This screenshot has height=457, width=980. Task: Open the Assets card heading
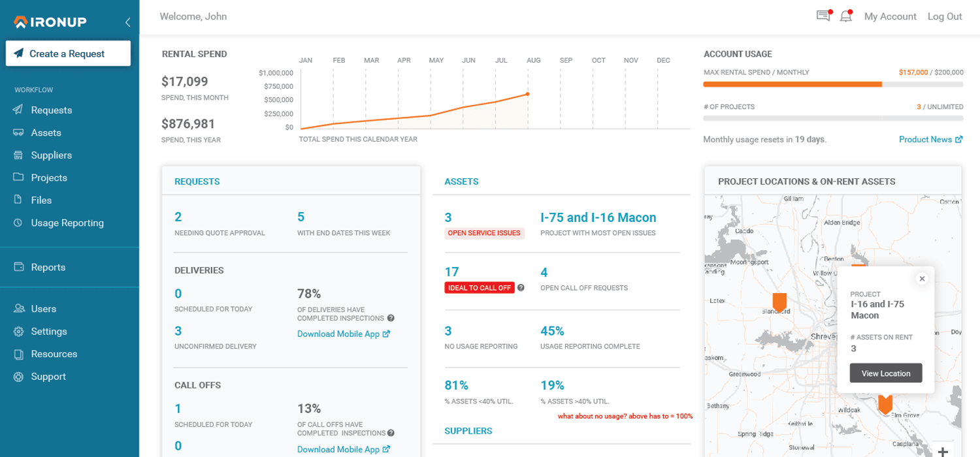click(x=461, y=181)
